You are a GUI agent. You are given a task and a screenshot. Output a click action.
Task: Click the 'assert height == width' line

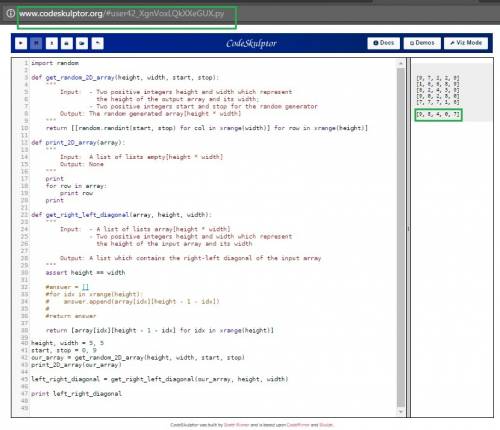point(85,273)
